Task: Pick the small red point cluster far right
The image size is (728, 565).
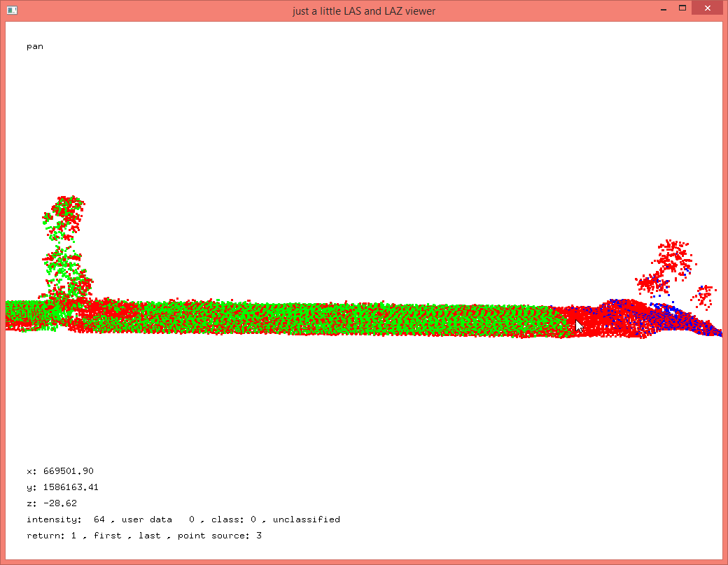Action: coord(706,295)
